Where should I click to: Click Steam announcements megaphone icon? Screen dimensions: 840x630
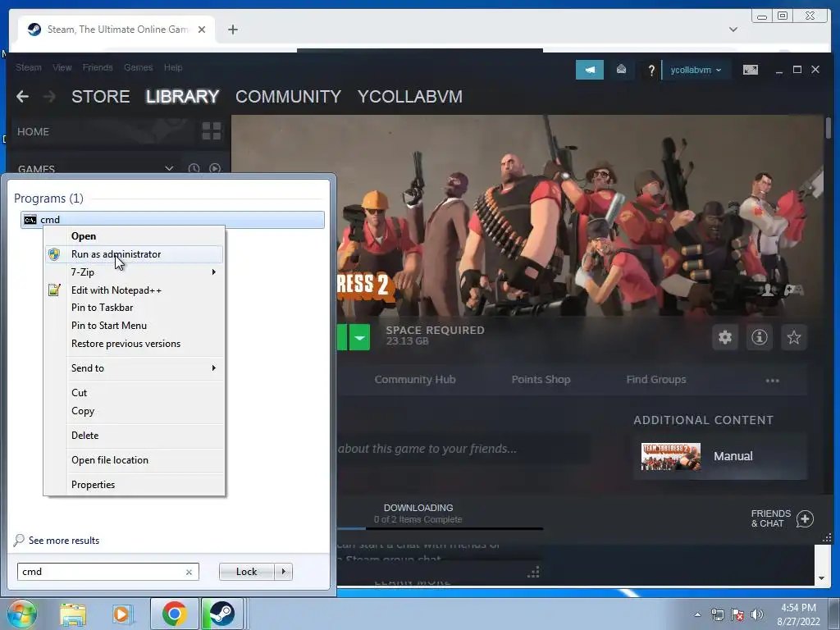click(589, 70)
